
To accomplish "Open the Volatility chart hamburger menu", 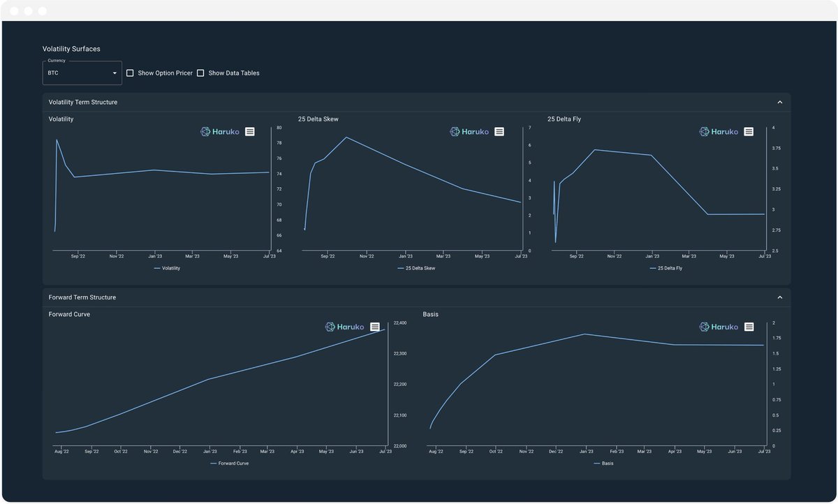I will coord(250,131).
